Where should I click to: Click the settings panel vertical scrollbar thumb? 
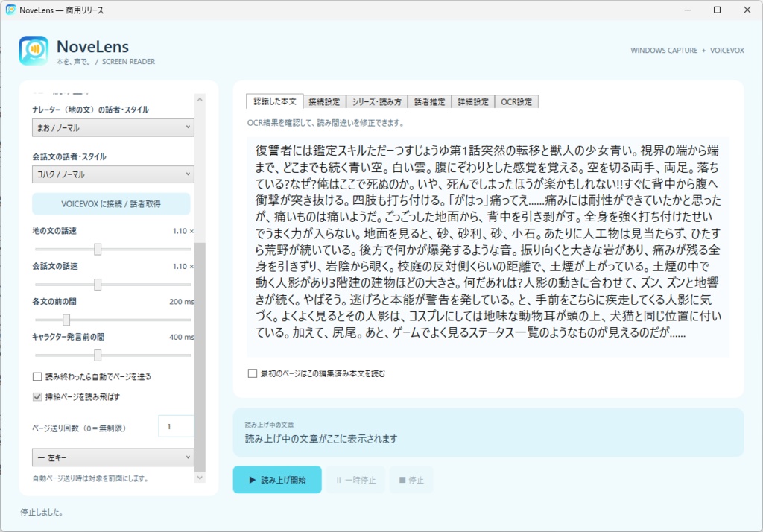(200, 357)
